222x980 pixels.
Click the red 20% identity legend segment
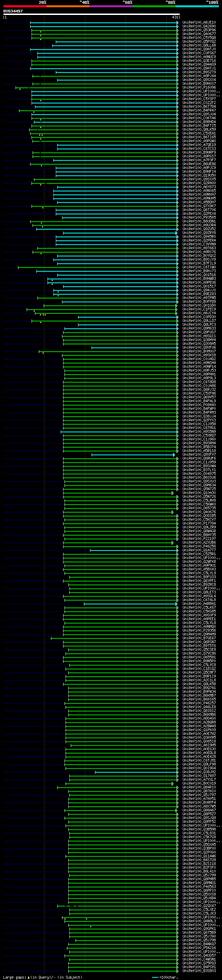[25, 6]
